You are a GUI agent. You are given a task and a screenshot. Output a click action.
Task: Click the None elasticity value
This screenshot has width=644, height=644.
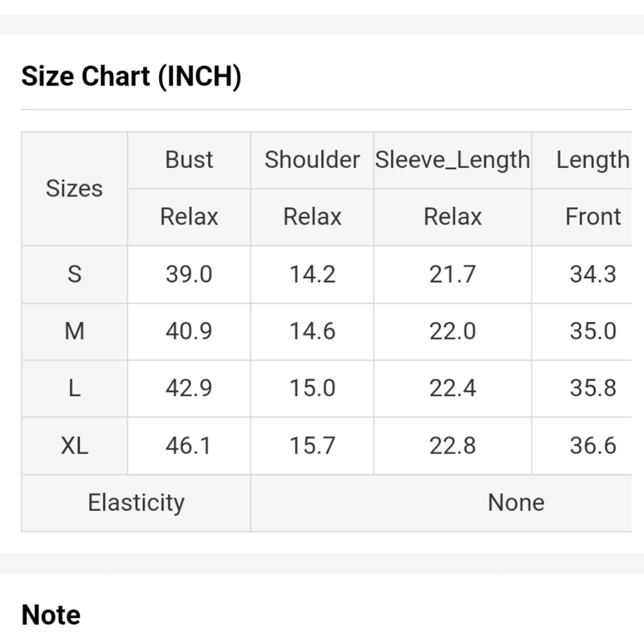click(x=516, y=503)
